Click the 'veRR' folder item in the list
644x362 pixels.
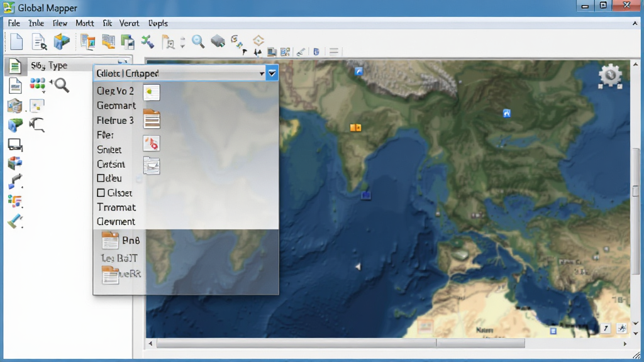click(121, 275)
